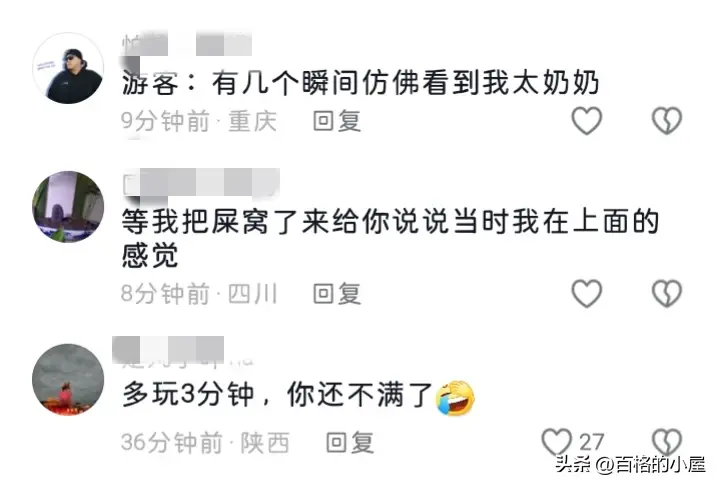Click the 头条 @百格的小屋 watermark
This screenshot has width=719, height=487.
tap(631, 465)
